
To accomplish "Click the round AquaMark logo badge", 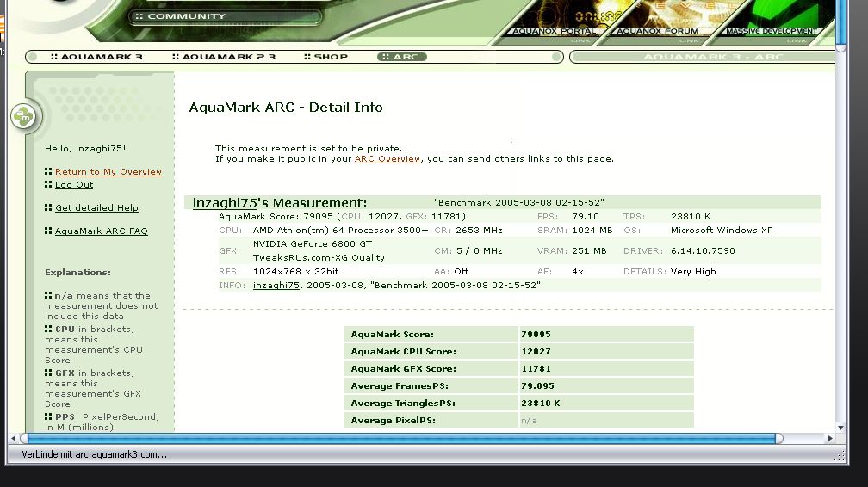I will [23, 116].
